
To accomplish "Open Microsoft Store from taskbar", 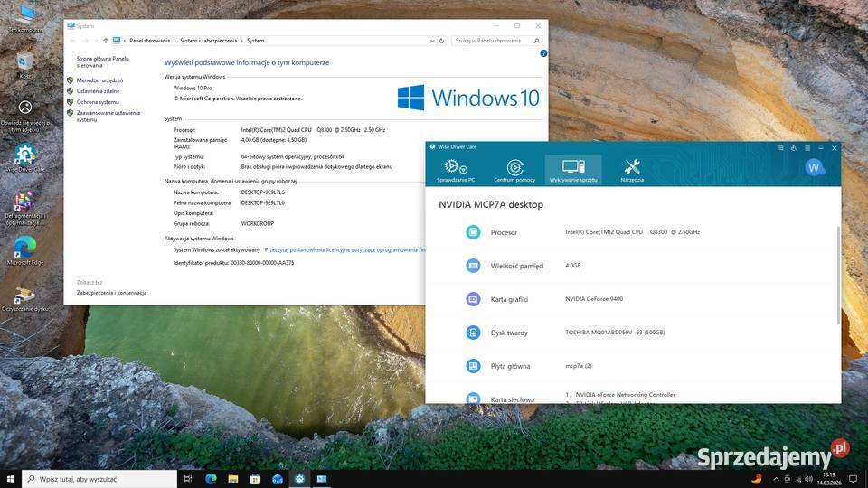I will pyautogui.click(x=255, y=479).
